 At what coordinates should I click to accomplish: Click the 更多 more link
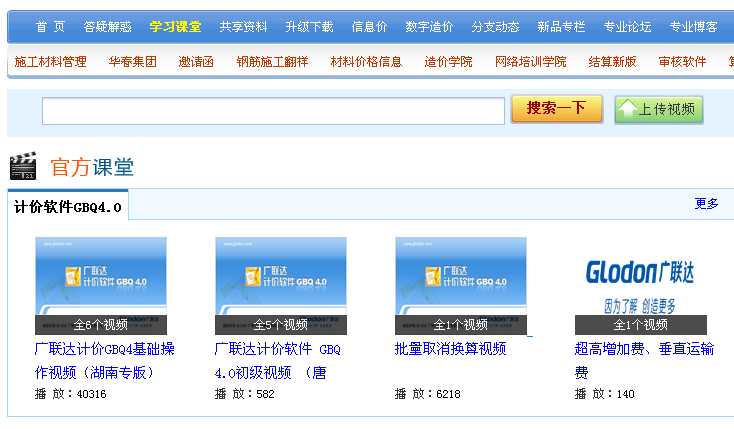[706, 203]
